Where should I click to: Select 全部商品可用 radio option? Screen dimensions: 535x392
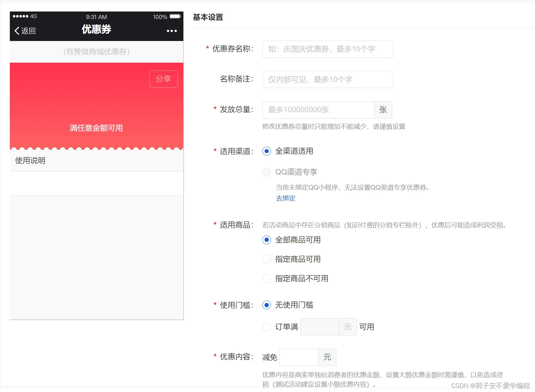click(267, 240)
